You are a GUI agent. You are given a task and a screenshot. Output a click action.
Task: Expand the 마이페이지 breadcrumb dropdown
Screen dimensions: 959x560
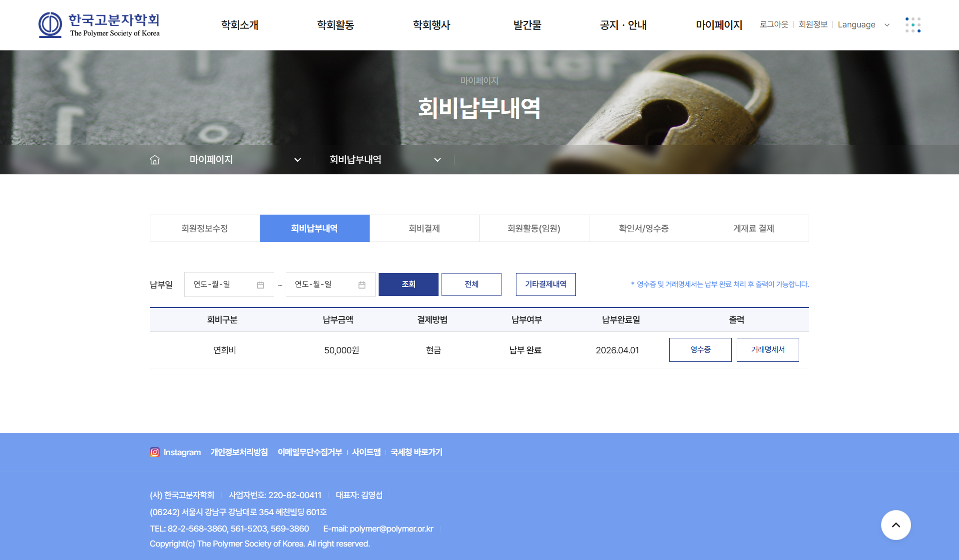pyautogui.click(x=297, y=160)
